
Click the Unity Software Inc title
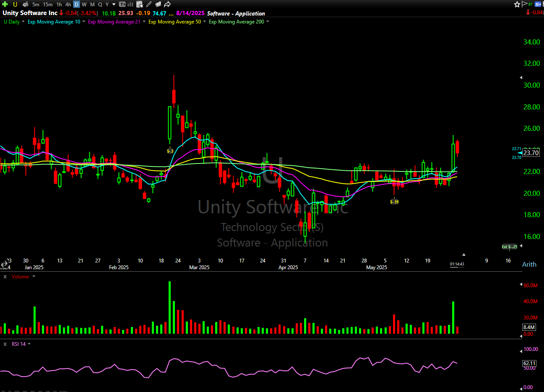pos(30,13)
